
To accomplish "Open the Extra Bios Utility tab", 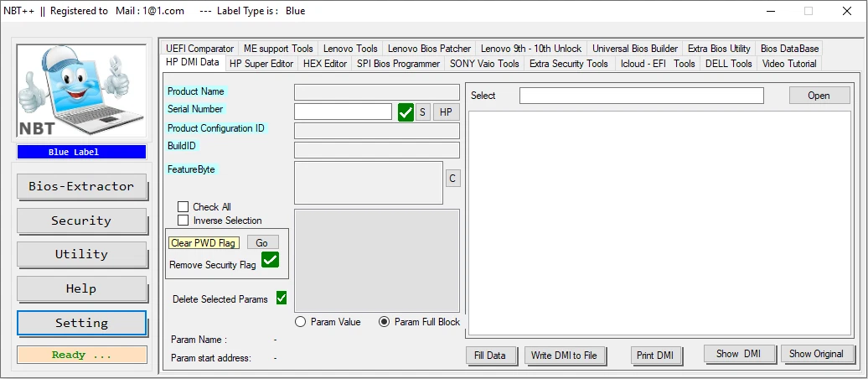I will coord(719,48).
